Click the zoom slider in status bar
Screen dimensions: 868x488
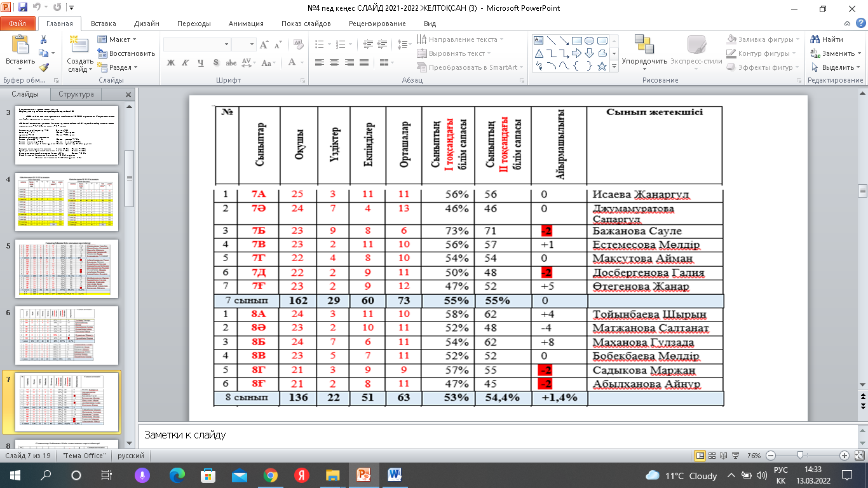click(x=801, y=456)
